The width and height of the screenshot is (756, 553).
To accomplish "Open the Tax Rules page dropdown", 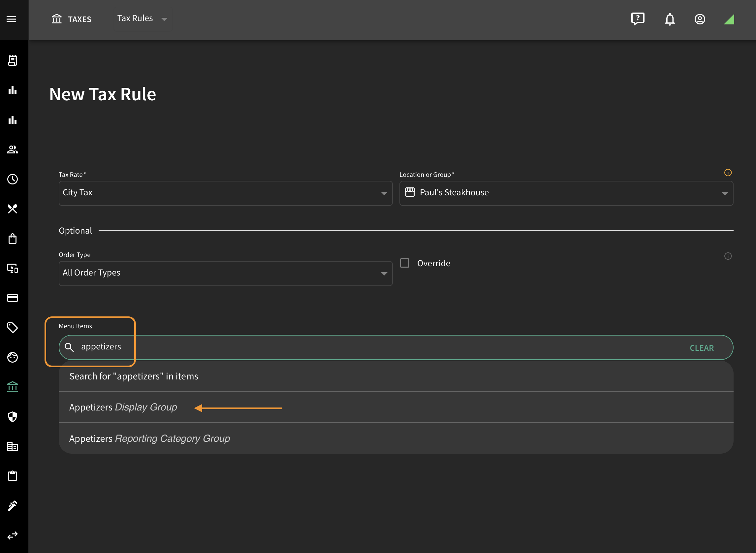I will [142, 19].
